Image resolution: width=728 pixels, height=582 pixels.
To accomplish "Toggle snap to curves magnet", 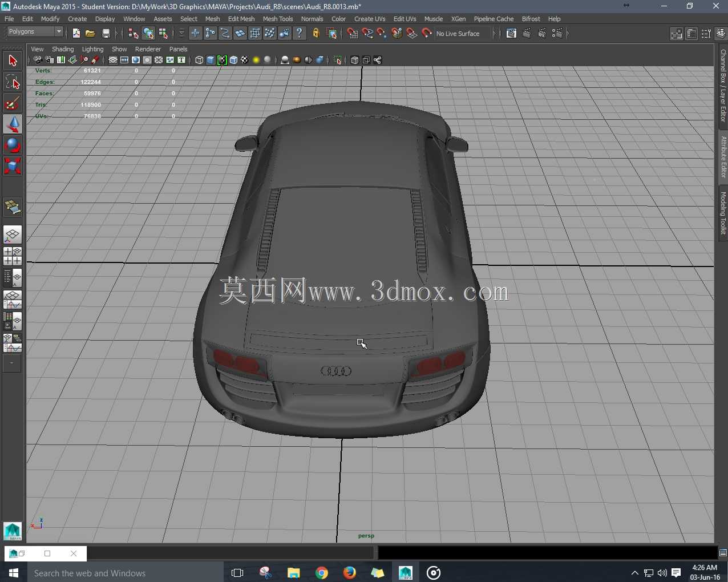I will tap(367, 34).
